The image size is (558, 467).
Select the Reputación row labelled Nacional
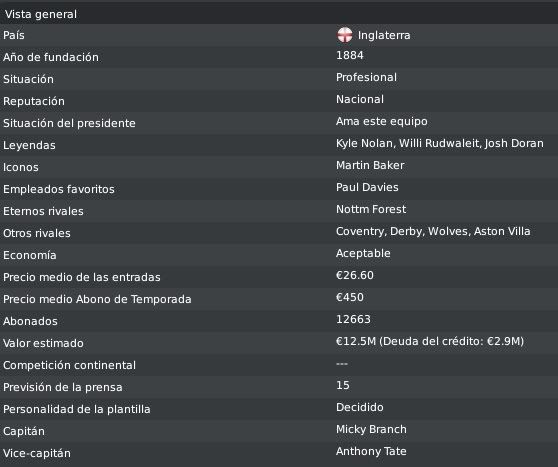[279, 101]
